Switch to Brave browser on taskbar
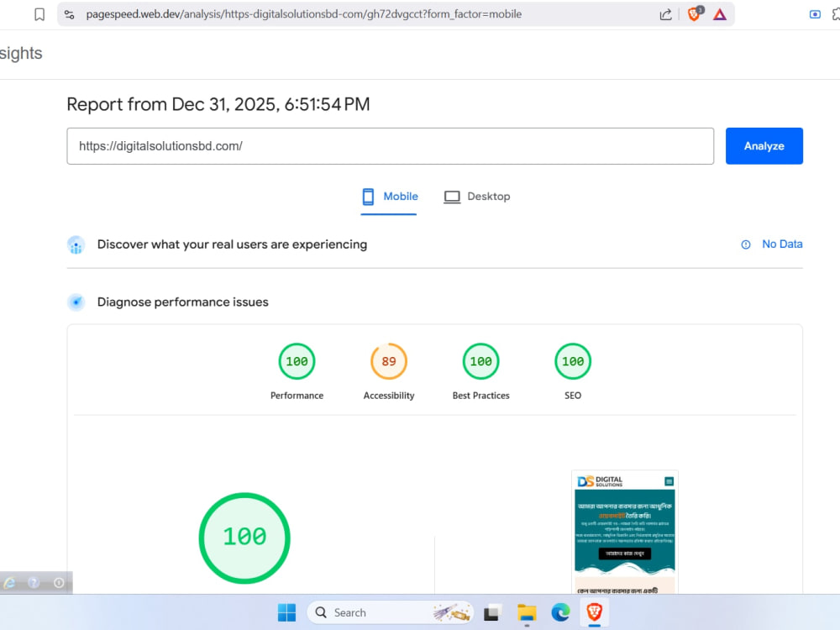Screen dimensions: 840x630 tap(594, 612)
